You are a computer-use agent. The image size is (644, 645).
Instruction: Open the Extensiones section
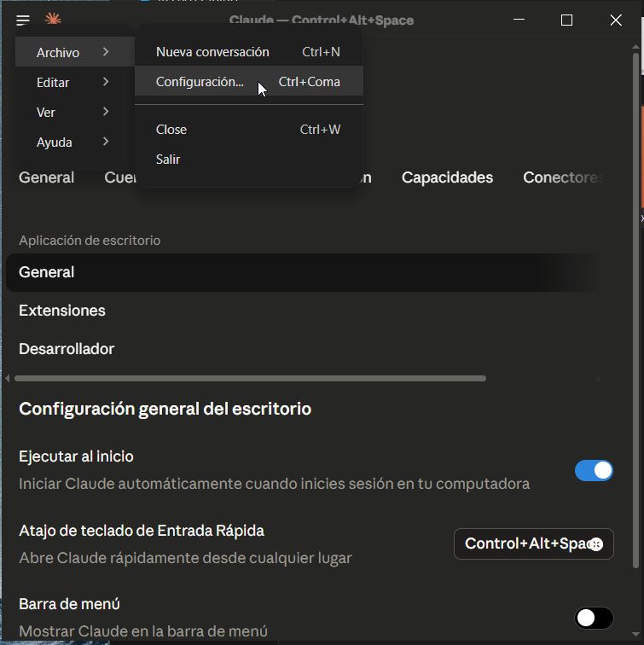coord(62,311)
